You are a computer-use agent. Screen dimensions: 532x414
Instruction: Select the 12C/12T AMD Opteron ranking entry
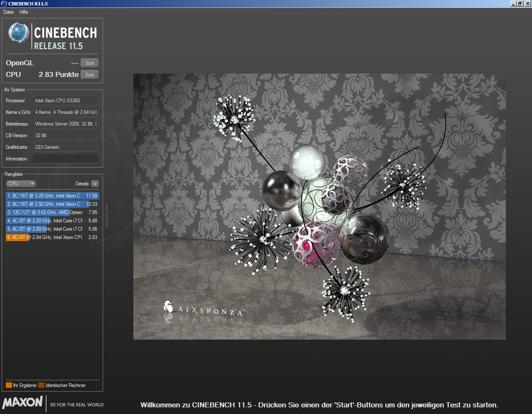pyautogui.click(x=52, y=212)
